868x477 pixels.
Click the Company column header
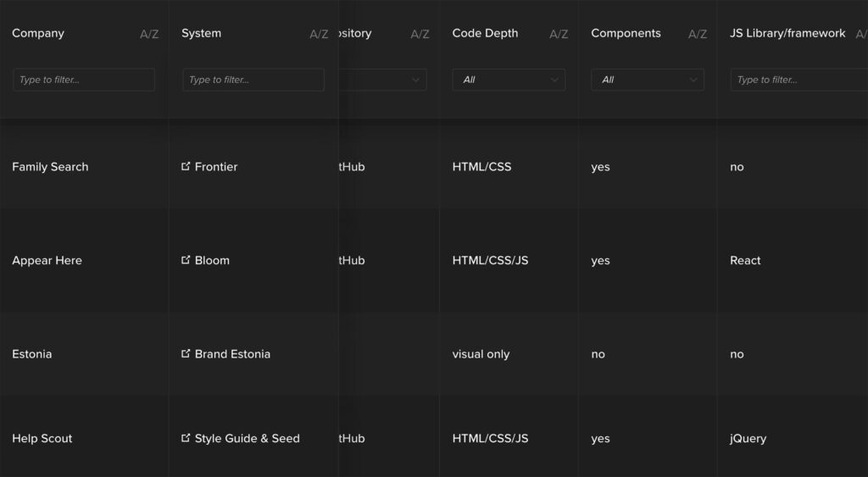38,33
